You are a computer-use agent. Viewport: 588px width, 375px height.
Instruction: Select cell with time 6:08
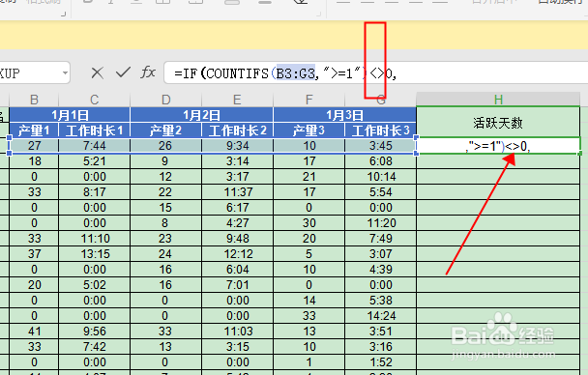(x=380, y=161)
